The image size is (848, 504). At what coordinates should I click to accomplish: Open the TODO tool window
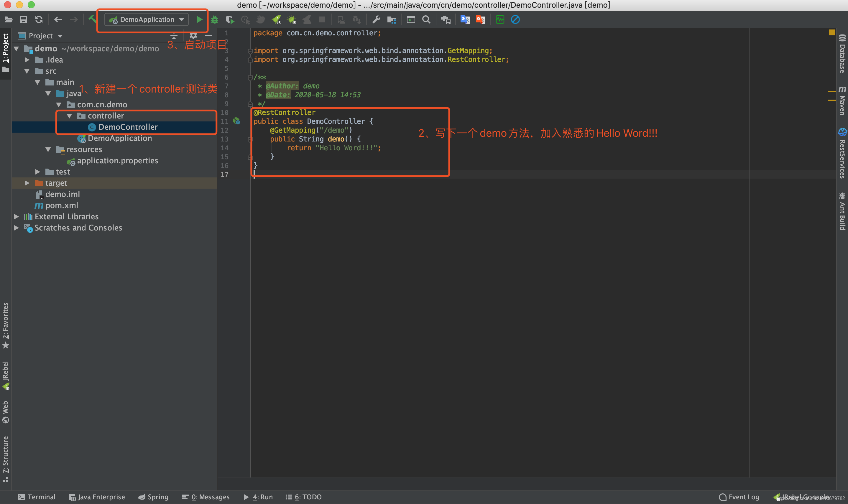coord(304,497)
